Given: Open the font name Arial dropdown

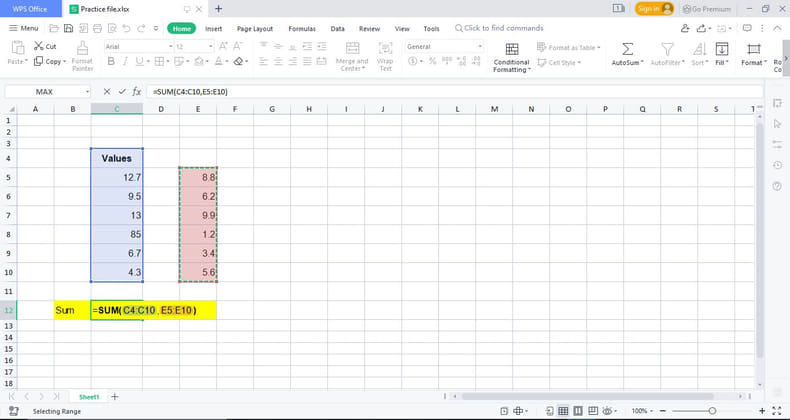Looking at the screenshot, I should [x=171, y=46].
